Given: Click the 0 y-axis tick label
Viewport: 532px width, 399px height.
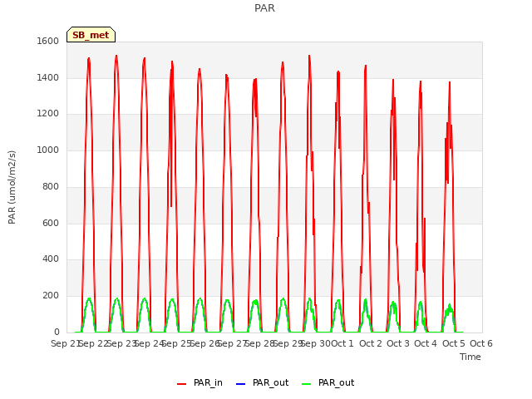Looking at the screenshot, I should pos(57,332).
